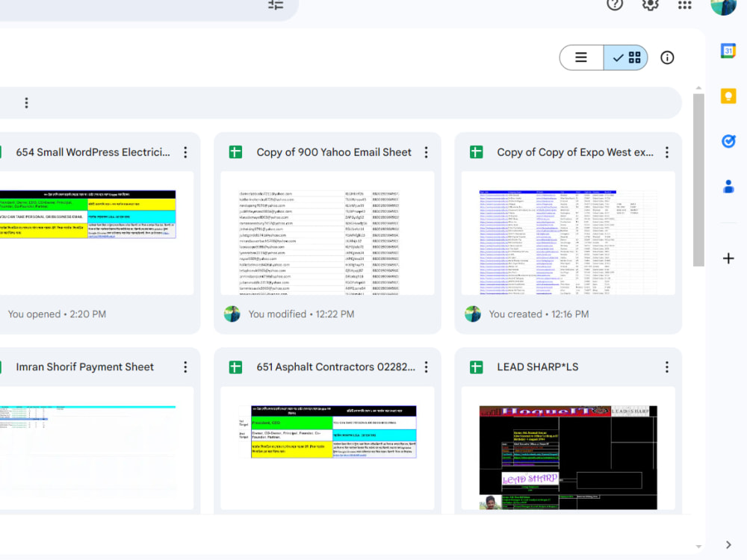Open Copy of 900 Yahoo Email Sheet title
The height and width of the screenshot is (560, 747).
(334, 152)
